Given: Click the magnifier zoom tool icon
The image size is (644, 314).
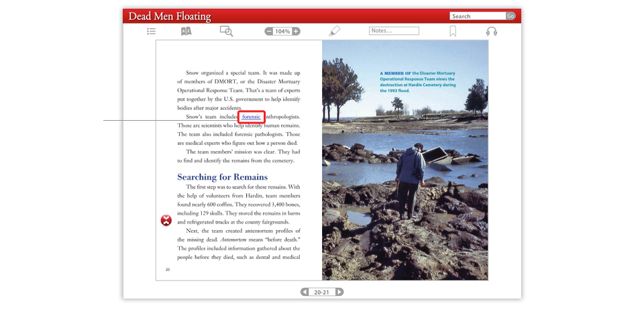Looking at the screenshot, I should 226,32.
